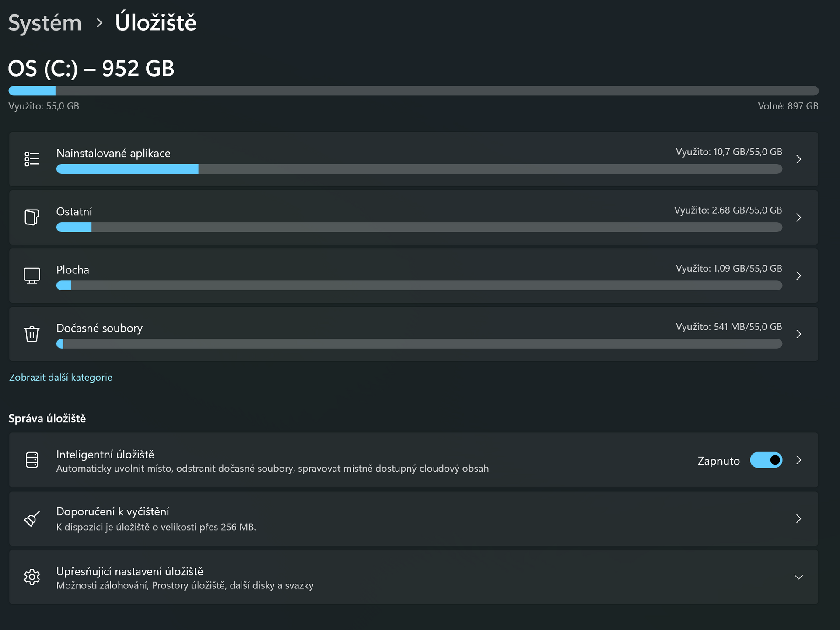The height and width of the screenshot is (630, 840).
Task: Click the OS (C:) usage progress bar
Action: point(413,91)
